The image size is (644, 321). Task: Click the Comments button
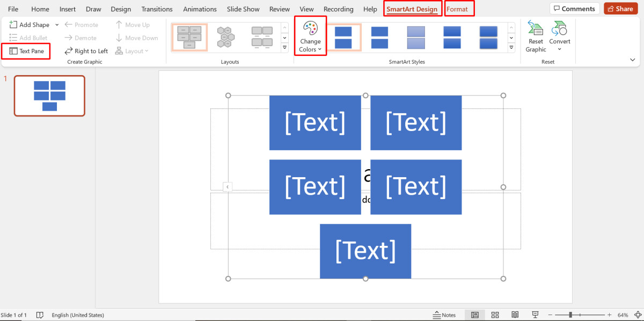coord(574,9)
